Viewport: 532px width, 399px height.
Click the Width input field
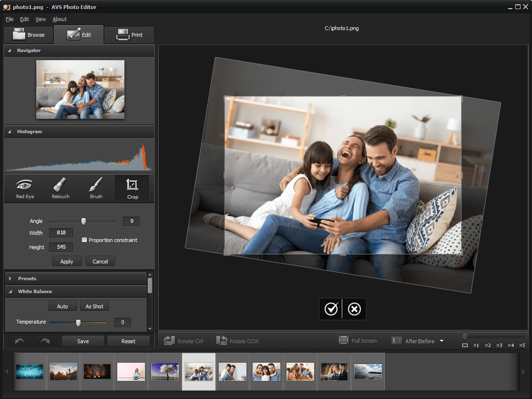(x=61, y=232)
